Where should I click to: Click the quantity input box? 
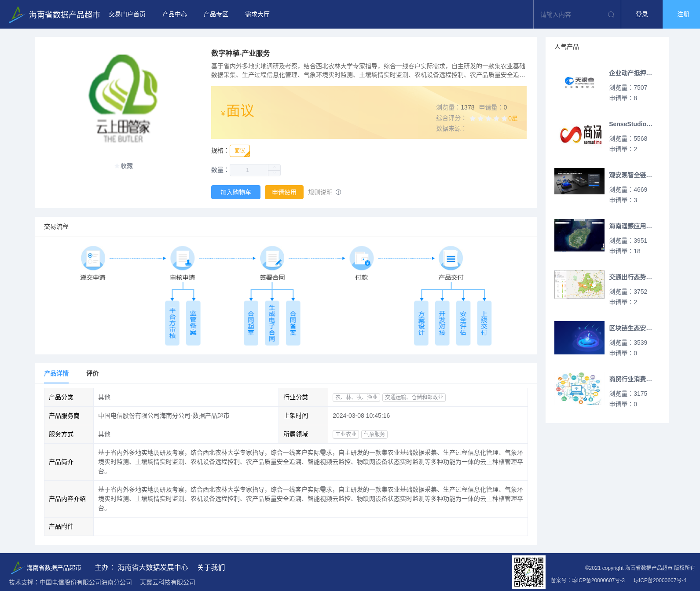(x=249, y=170)
